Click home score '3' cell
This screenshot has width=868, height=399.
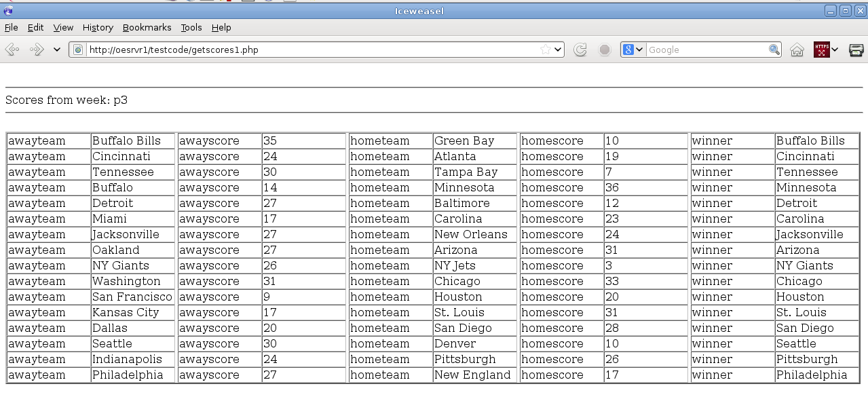click(646, 265)
